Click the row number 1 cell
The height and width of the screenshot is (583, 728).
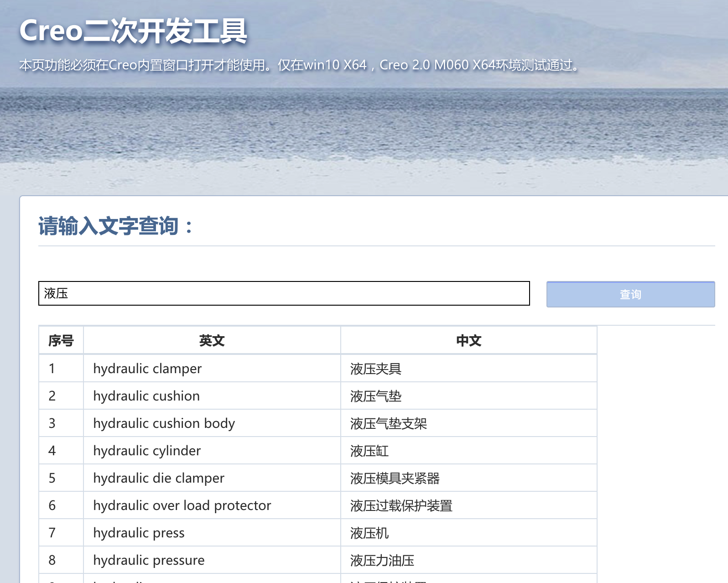point(61,369)
